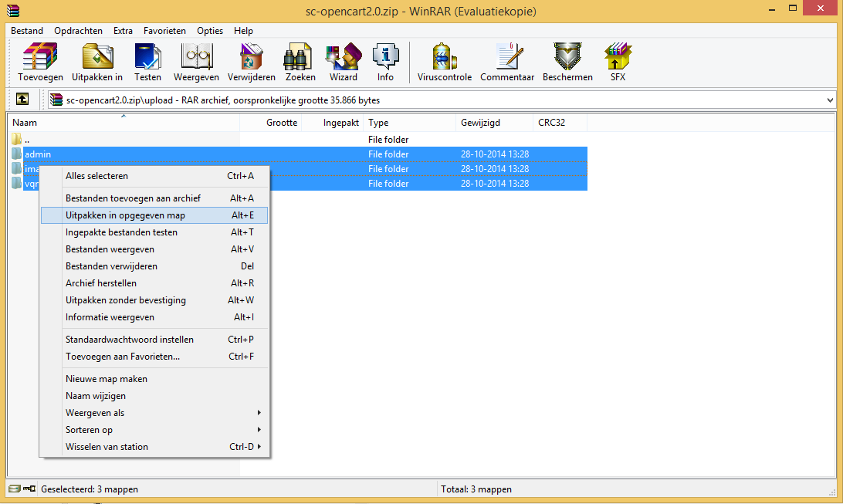The image size is (843, 504).
Task: Click the Commentaar toolbar icon
Action: [x=507, y=63]
